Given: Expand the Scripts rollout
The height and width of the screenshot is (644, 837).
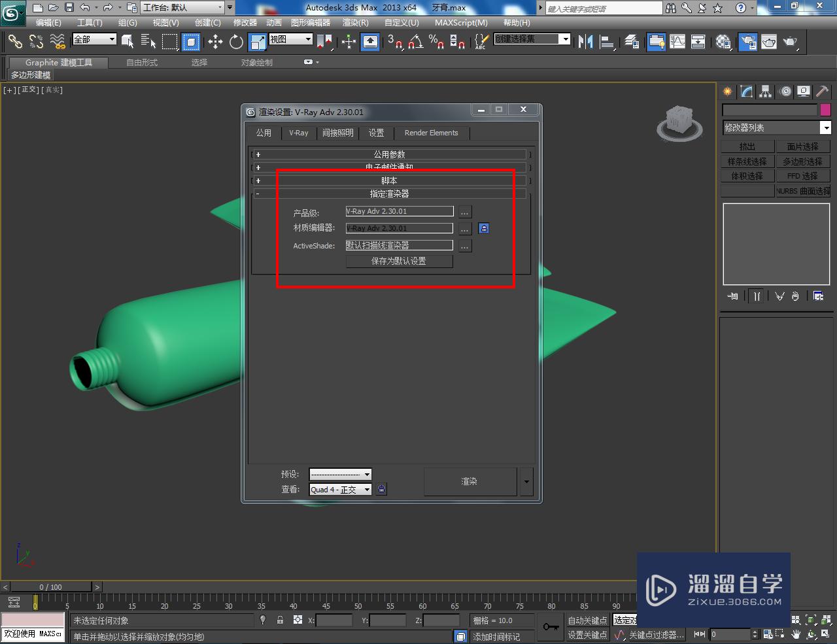Looking at the screenshot, I should point(390,180).
